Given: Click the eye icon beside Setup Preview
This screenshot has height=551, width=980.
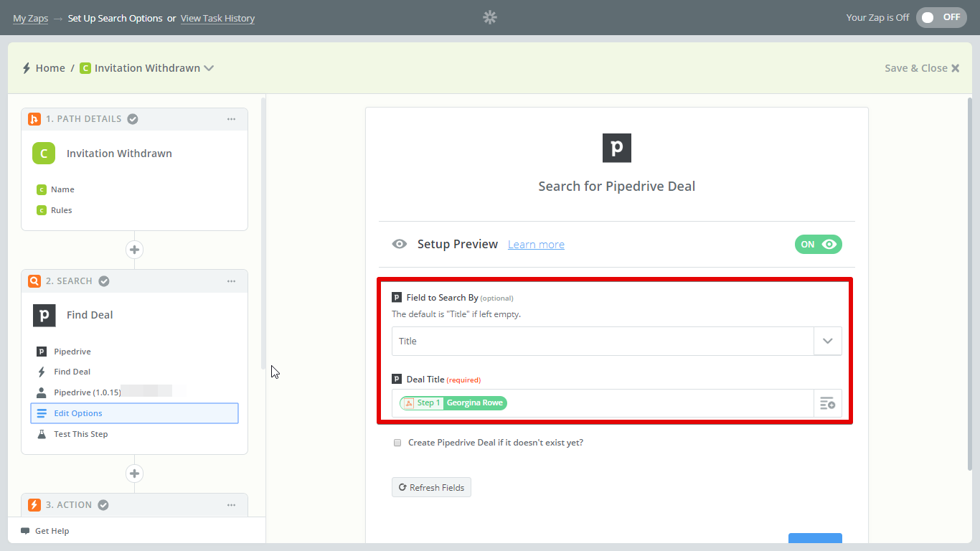Looking at the screenshot, I should (400, 244).
